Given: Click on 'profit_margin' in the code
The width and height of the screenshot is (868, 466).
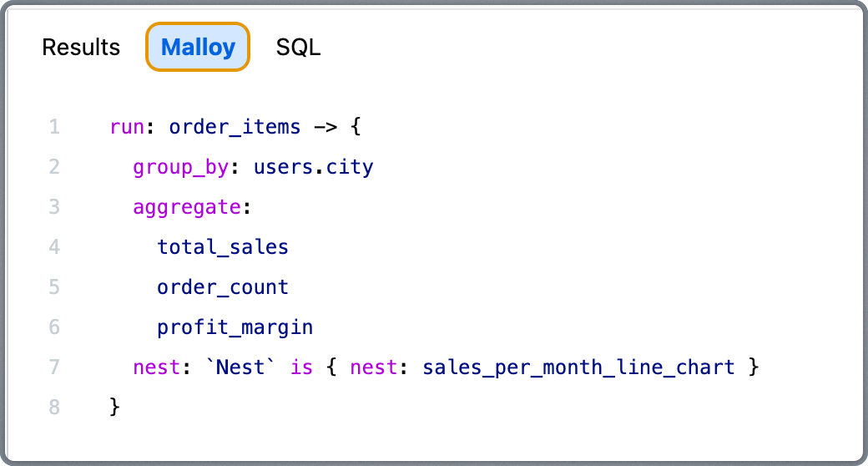Looking at the screenshot, I should click(235, 327).
